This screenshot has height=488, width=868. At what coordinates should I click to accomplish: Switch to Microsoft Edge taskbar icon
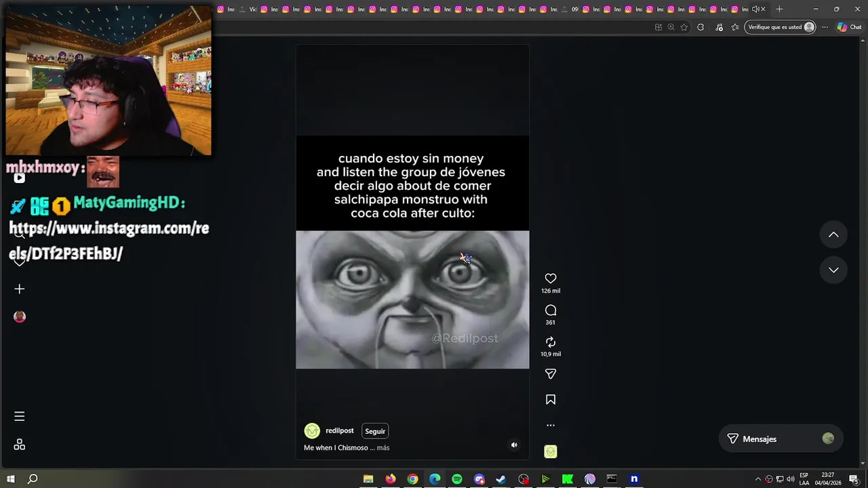tap(435, 479)
